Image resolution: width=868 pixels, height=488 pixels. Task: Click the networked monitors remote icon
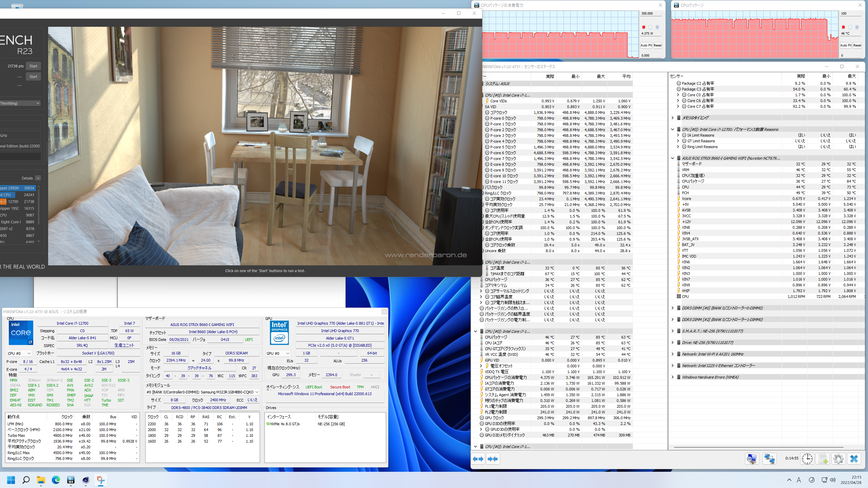point(769,459)
